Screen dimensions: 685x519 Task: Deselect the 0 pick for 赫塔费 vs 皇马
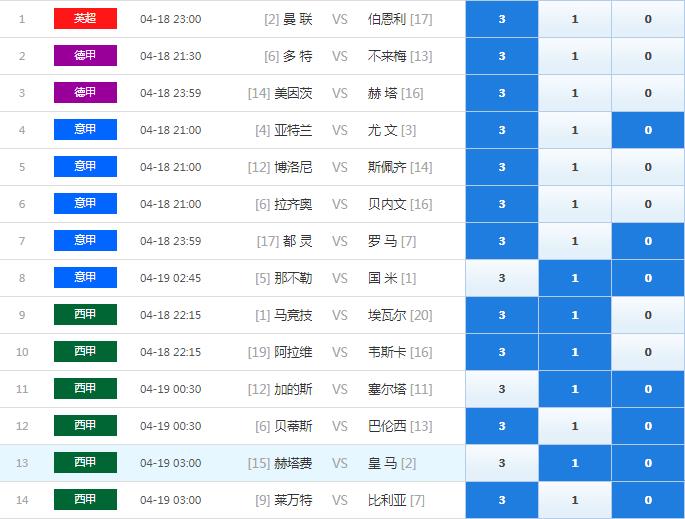[x=648, y=463]
